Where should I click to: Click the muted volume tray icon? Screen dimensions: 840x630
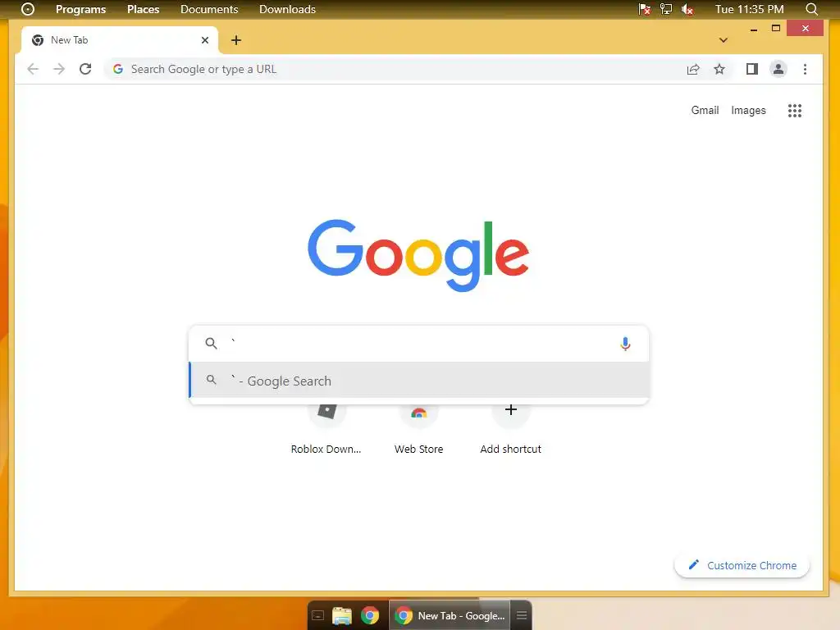pyautogui.click(x=687, y=9)
